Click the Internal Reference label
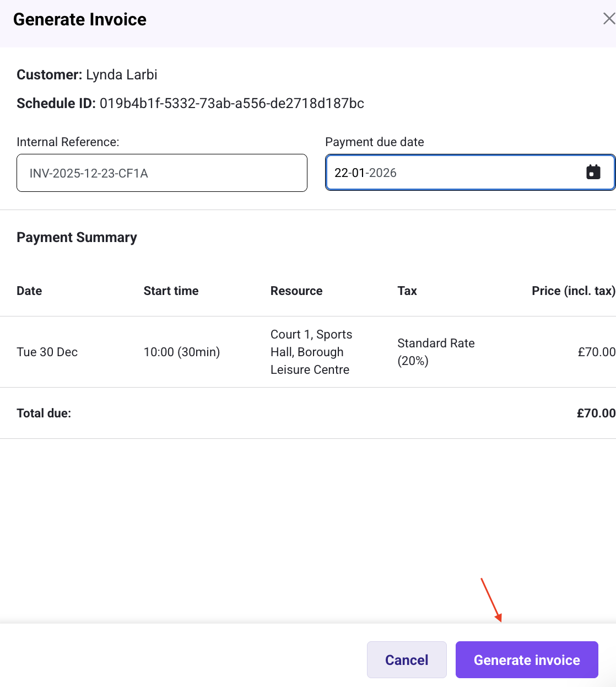The height and width of the screenshot is (687, 616). point(68,142)
